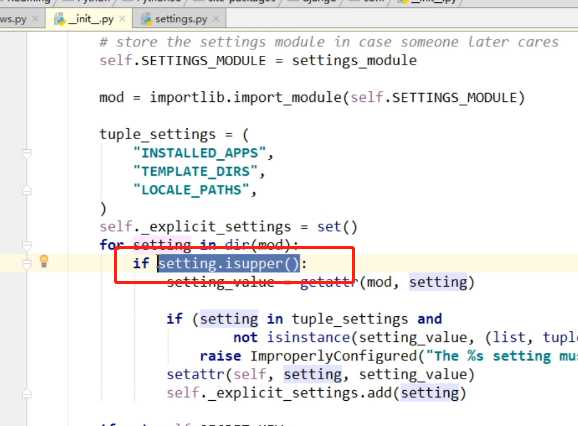This screenshot has width=578, height=426.
Task: Collapse the 'if setting.isupper()' block fold marker
Action: [x=27, y=263]
